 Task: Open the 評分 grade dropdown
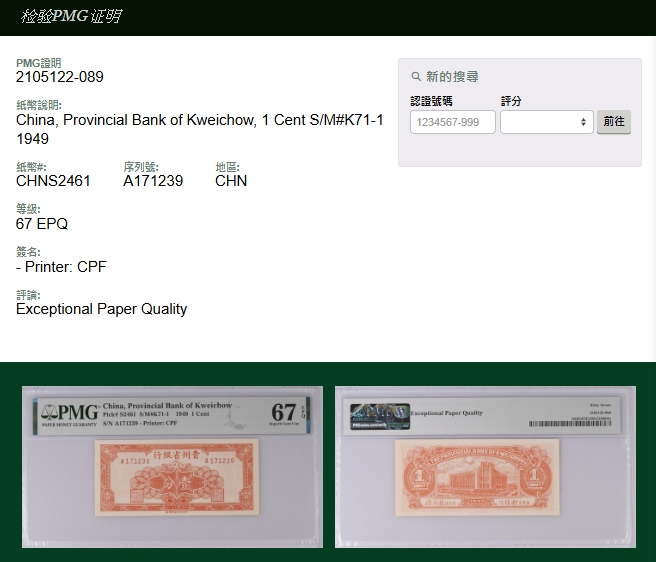[546, 122]
